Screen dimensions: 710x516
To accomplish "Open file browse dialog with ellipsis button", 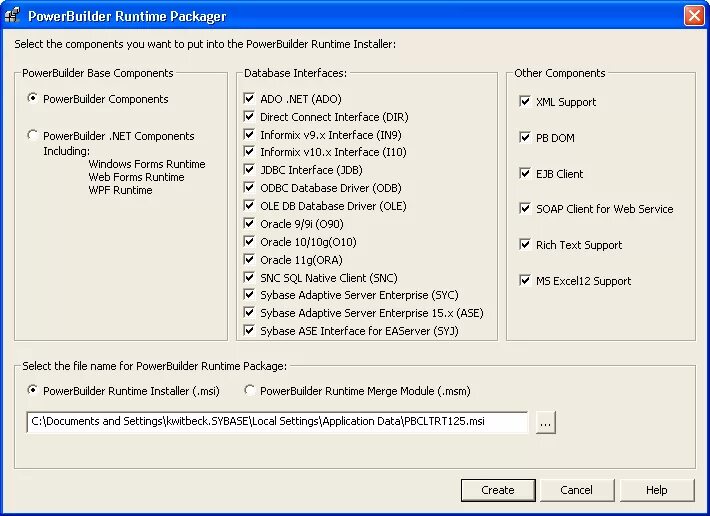I will (545, 423).
